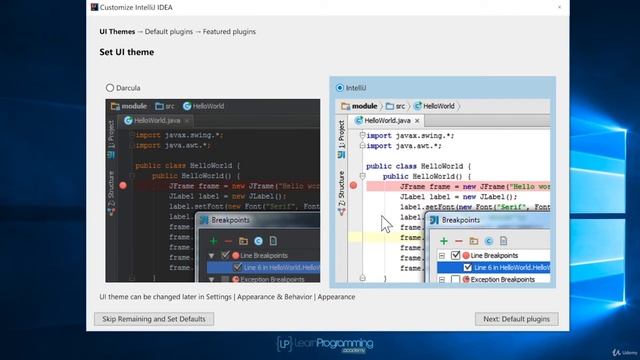Close HelloWorld.java tab in IntelliJ preview
This screenshot has width=640, height=360.
point(417,121)
